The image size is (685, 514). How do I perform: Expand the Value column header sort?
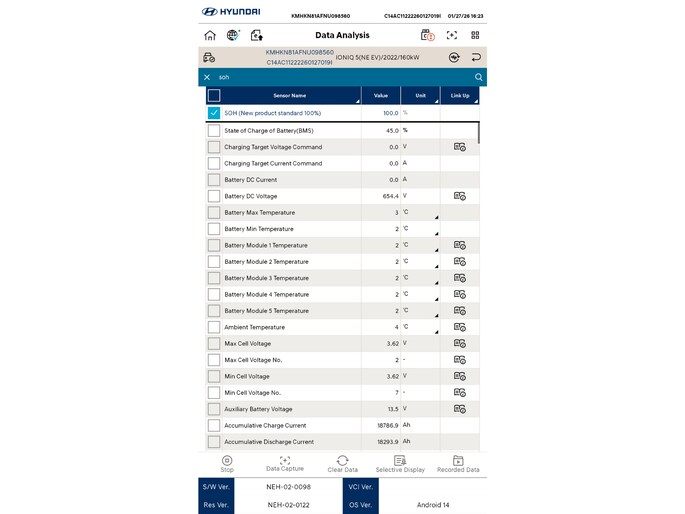(x=381, y=96)
